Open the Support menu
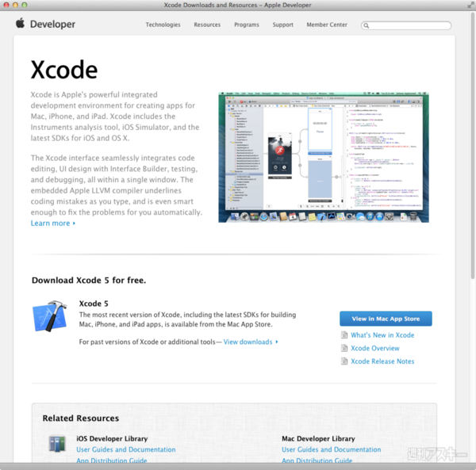The width and height of the screenshot is (476, 470). click(x=283, y=25)
